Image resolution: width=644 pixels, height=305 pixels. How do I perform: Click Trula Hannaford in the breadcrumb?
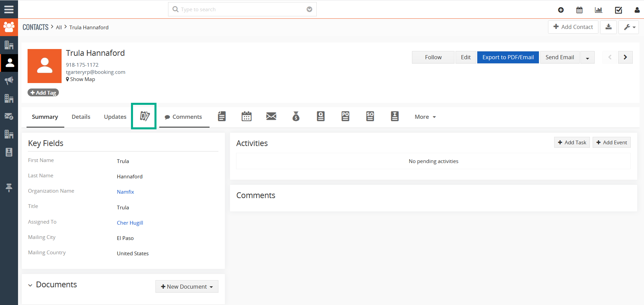pyautogui.click(x=89, y=28)
